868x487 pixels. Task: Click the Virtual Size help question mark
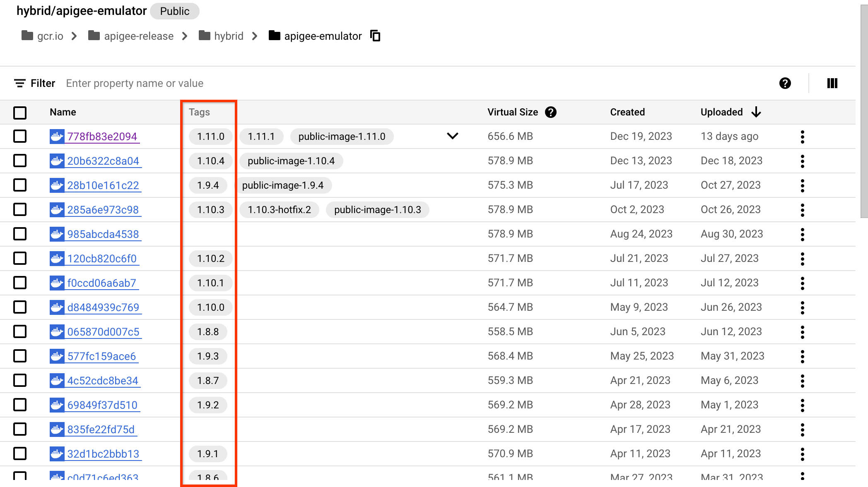pos(550,112)
